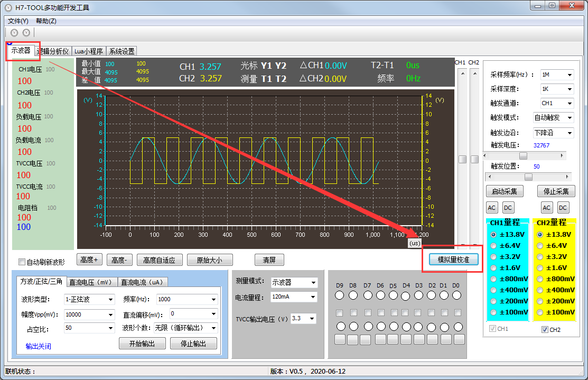Switch to the 逻辑分析仪 tab
Viewport: 588px width, 380px height.
[x=52, y=51]
